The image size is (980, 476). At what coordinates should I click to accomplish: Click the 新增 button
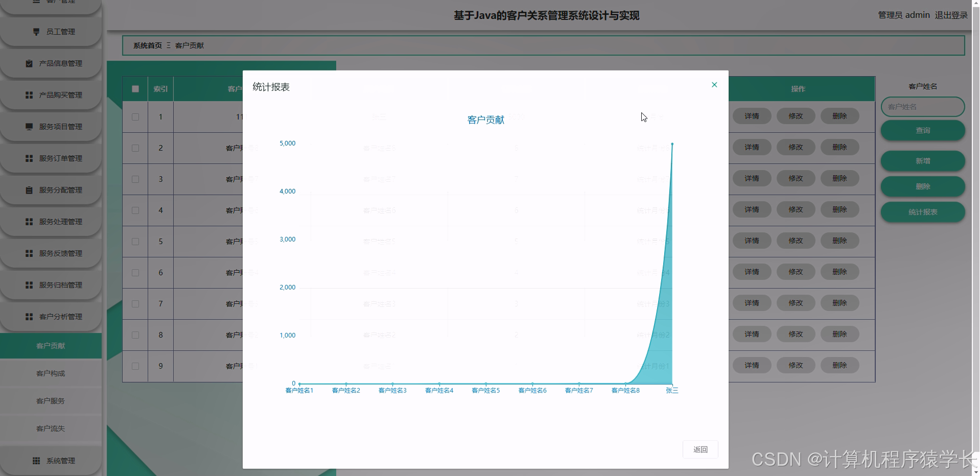[923, 161]
